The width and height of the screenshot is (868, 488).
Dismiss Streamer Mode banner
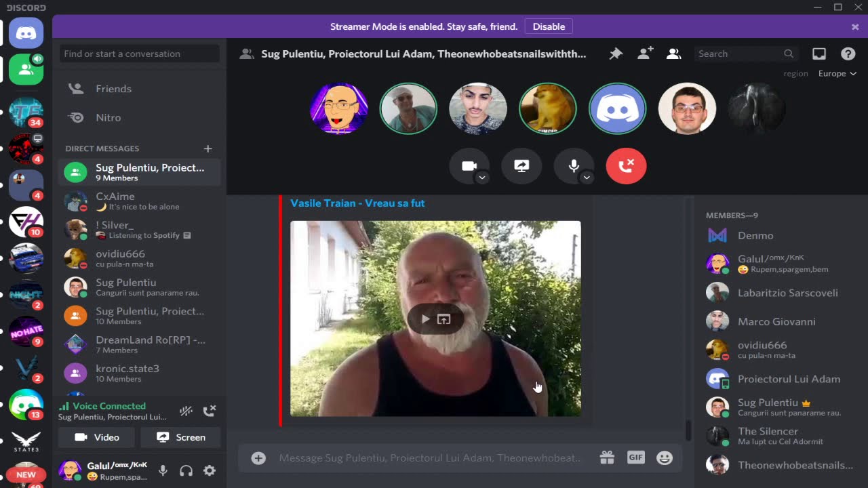[855, 26]
